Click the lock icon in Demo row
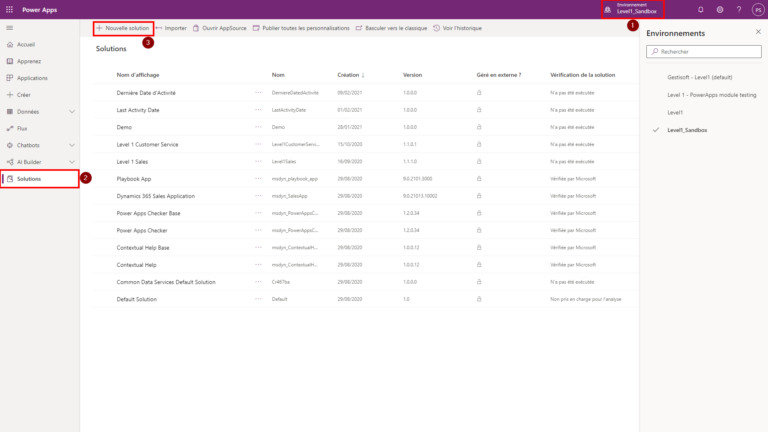This screenshot has width=768, height=432. [479, 127]
